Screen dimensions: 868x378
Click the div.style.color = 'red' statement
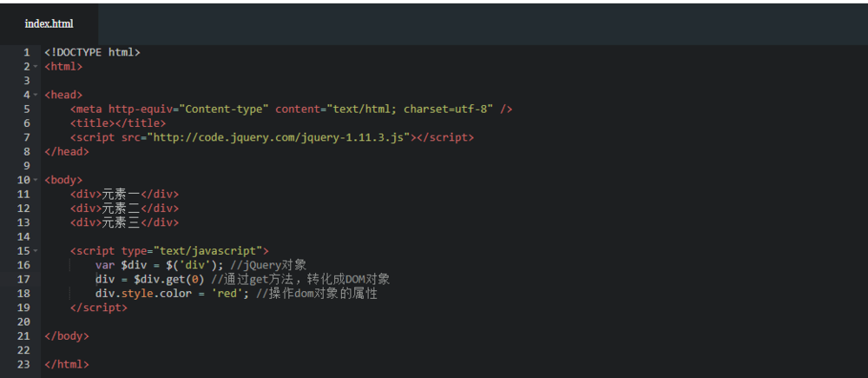(173, 293)
